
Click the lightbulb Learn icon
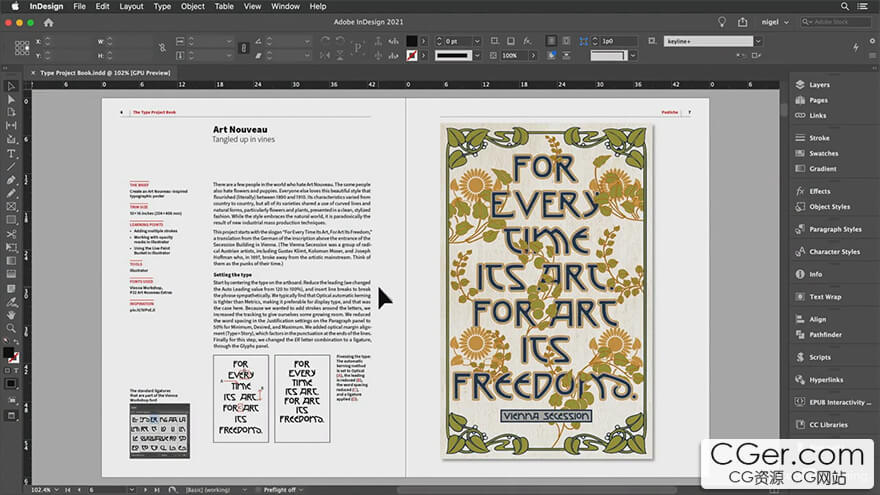click(722, 22)
